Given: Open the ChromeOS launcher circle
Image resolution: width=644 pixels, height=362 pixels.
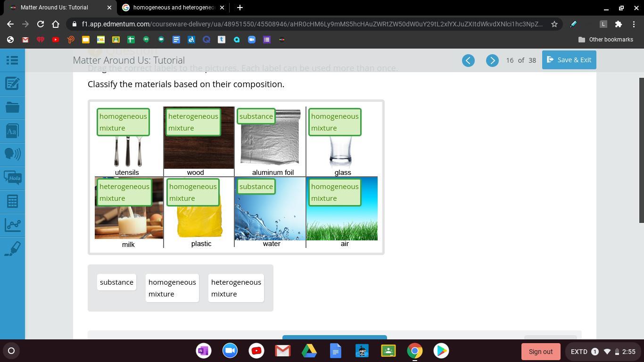Looking at the screenshot, I should (11, 351).
